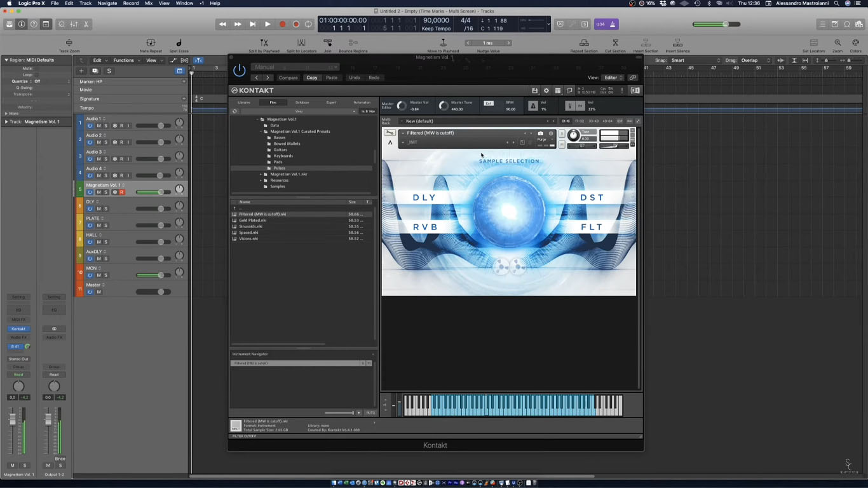Click the RVB button in Magnetism interface
Viewport: 868px width, 488px height.
(425, 227)
